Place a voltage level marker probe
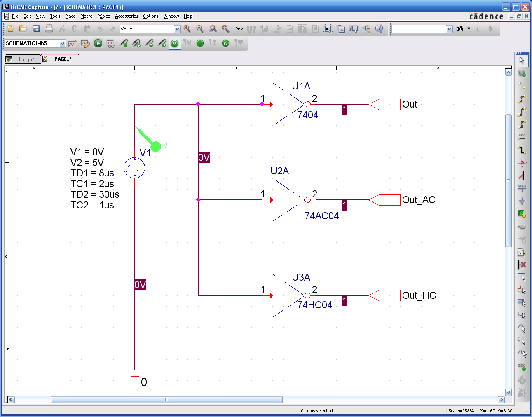 coord(124,43)
